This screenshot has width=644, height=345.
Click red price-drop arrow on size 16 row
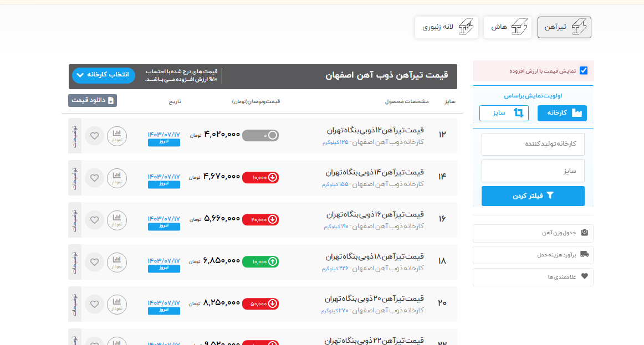[273, 220]
